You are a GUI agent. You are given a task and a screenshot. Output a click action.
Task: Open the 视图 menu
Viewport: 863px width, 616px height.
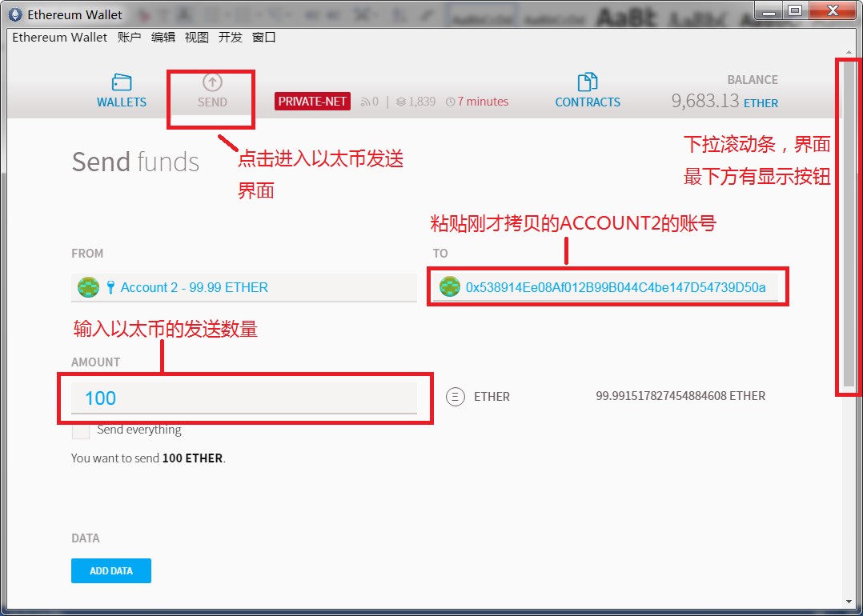pos(196,38)
